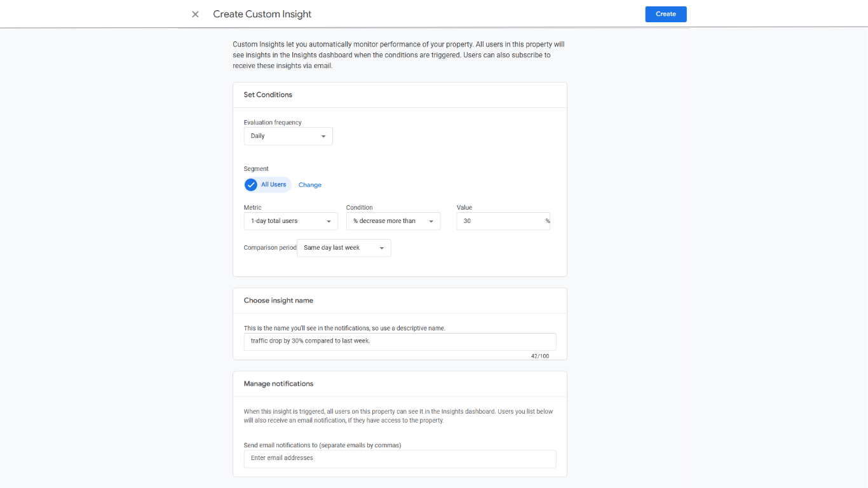This screenshot has height=488, width=868.
Task: Open the Metric dropdown showing 1-day total users
Action: click(290, 221)
